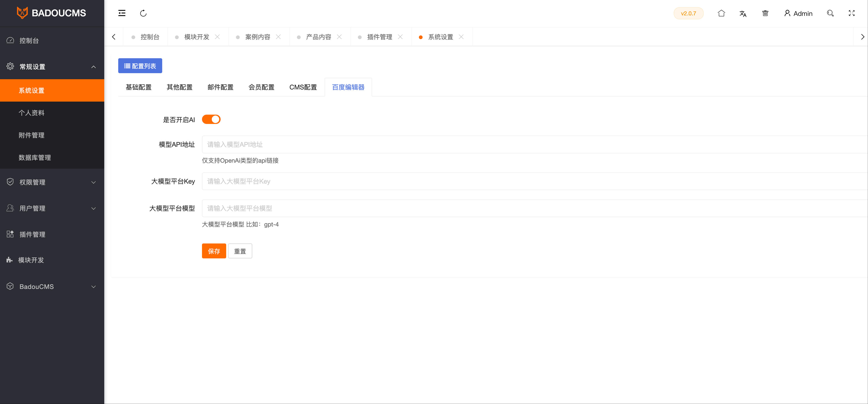Viewport: 868px width, 404px height.
Task: Reset the form using 重置
Action: (x=240, y=251)
